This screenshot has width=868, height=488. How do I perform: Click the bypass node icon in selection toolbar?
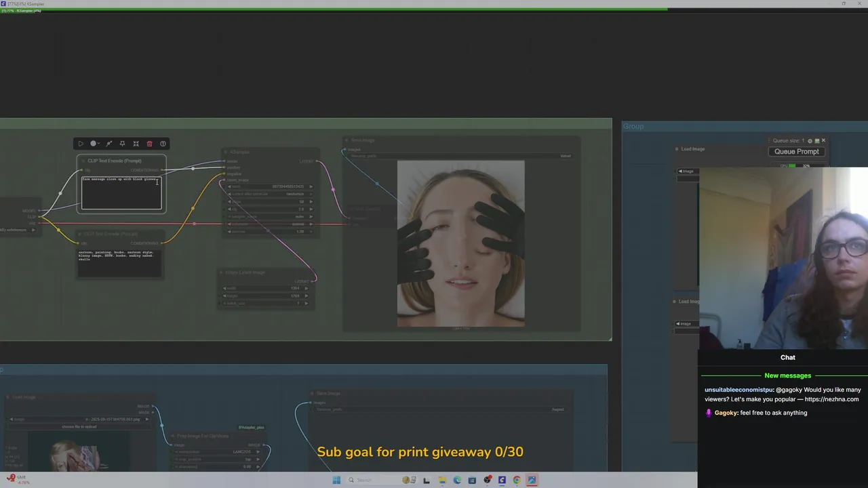tap(108, 144)
